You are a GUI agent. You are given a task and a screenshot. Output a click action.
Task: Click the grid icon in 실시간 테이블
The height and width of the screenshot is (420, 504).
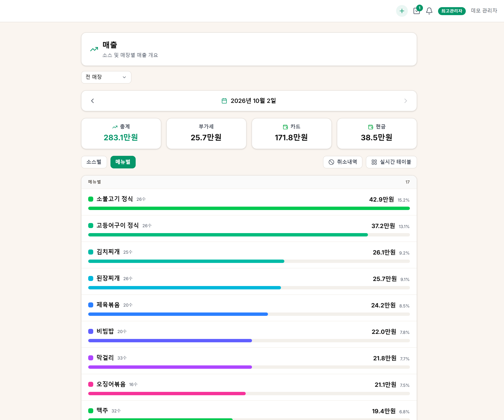pyautogui.click(x=374, y=162)
